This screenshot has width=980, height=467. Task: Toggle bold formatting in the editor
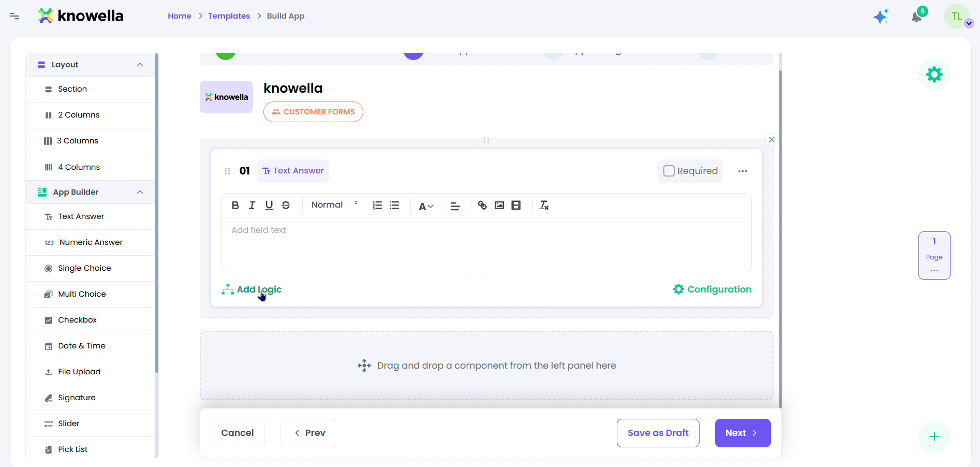click(235, 205)
